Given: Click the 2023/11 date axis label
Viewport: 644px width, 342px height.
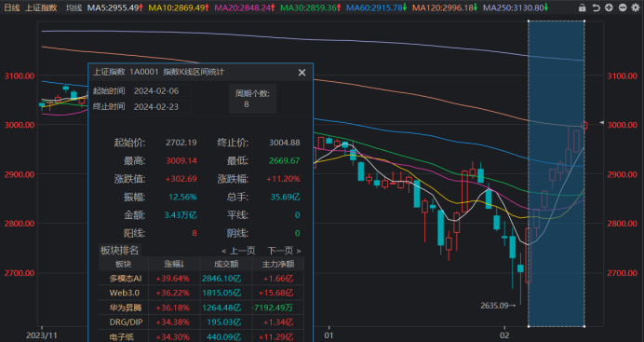Looking at the screenshot, I should [x=42, y=335].
